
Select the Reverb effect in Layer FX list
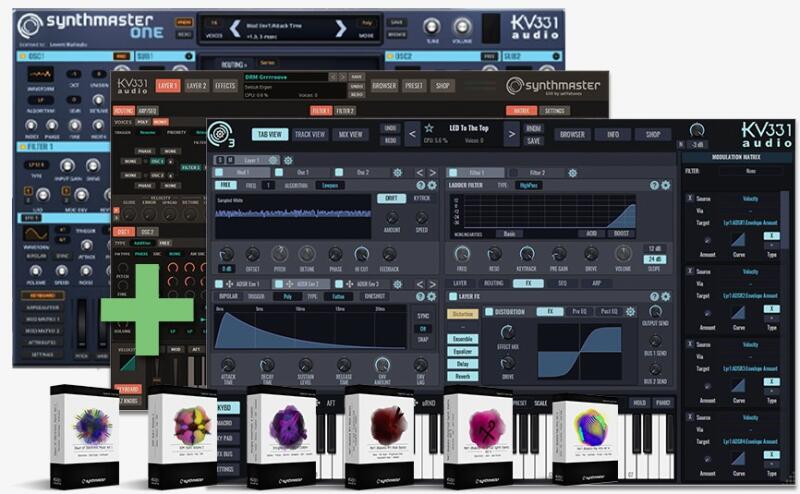point(463,377)
